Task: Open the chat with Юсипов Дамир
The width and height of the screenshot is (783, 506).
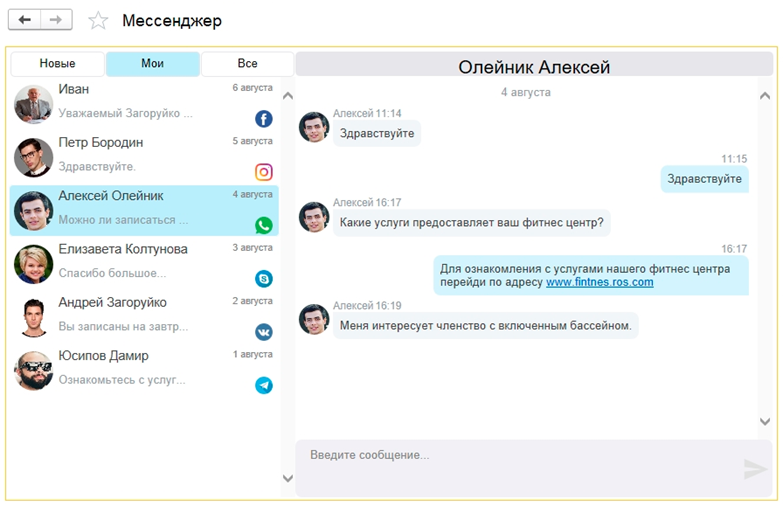Action: tap(144, 371)
